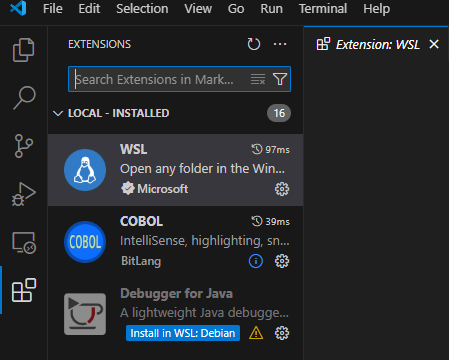
Task: Refresh the extensions list
Action: (x=254, y=44)
